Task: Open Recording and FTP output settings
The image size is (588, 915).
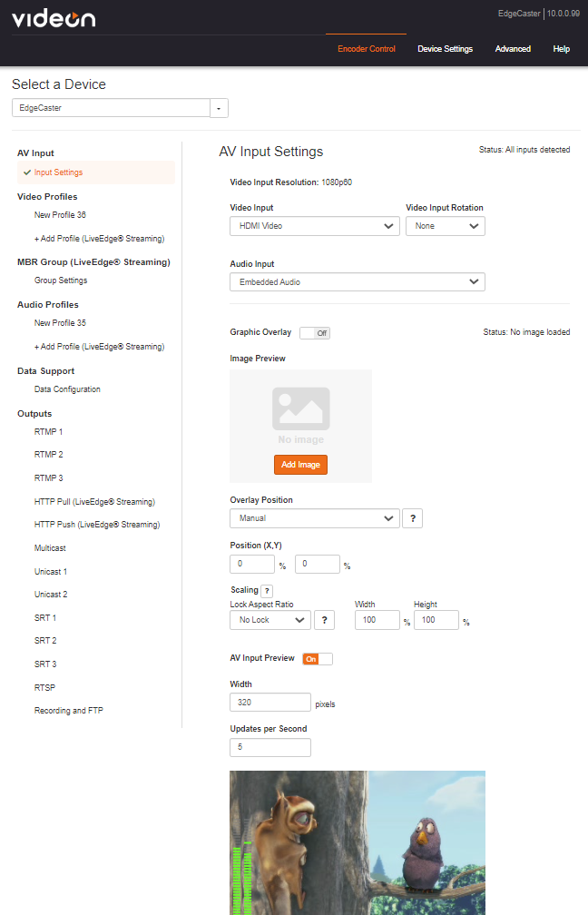Action: (x=69, y=710)
